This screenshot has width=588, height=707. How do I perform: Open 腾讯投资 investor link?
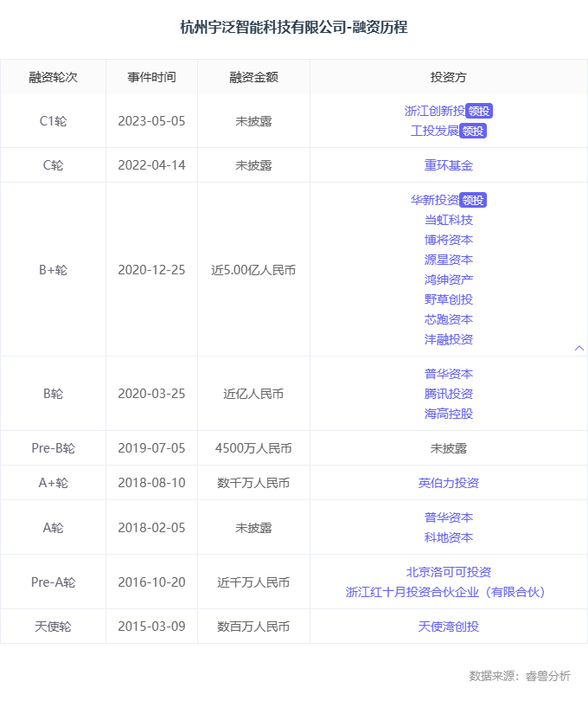click(448, 394)
